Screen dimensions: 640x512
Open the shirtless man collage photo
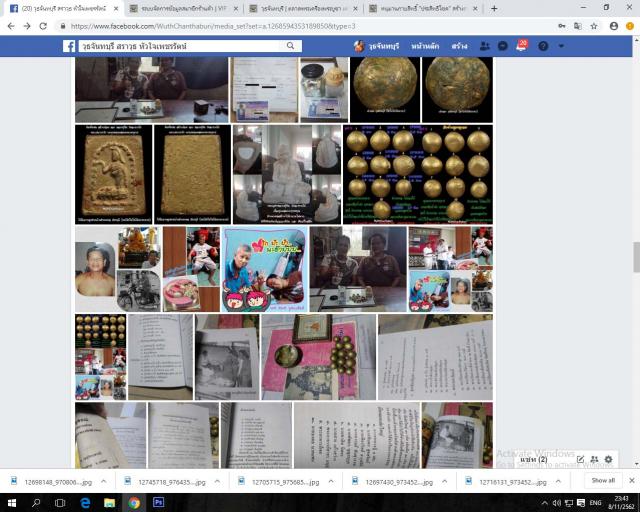(x=118, y=269)
